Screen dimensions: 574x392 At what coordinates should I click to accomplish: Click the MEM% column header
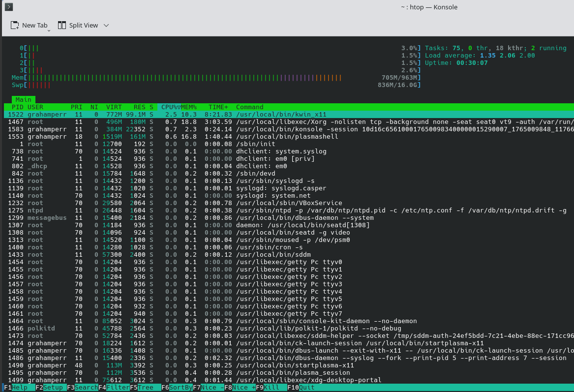click(189, 107)
